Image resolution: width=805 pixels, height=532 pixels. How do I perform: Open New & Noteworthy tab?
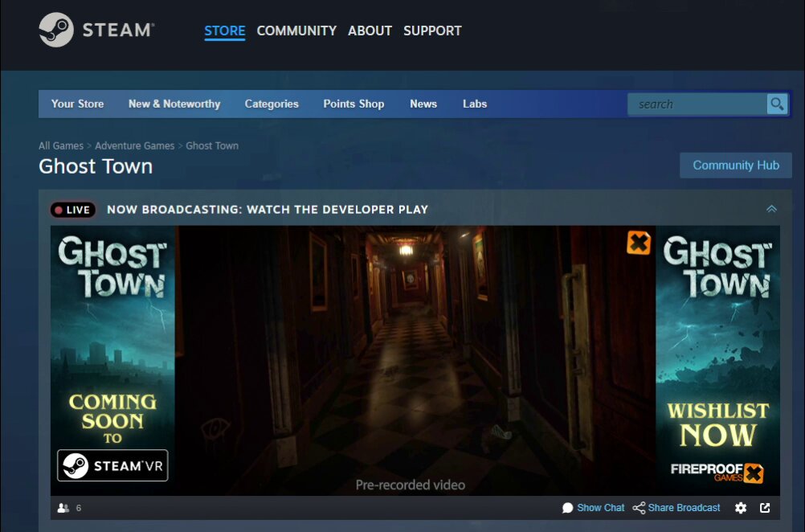(174, 104)
